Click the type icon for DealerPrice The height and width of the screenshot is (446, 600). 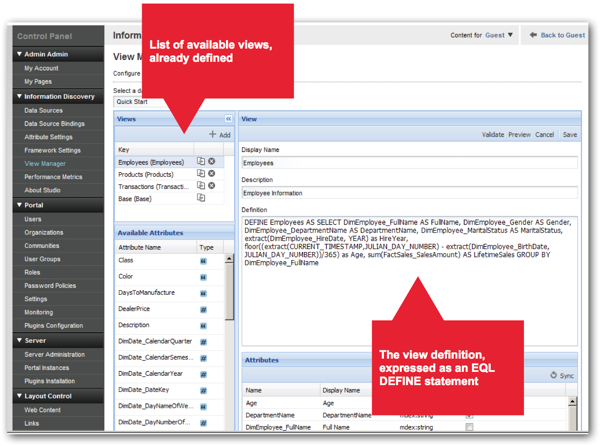[x=204, y=309]
